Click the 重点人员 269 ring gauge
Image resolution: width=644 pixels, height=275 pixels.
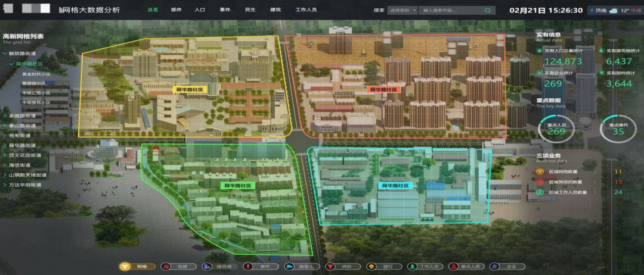tap(556, 129)
